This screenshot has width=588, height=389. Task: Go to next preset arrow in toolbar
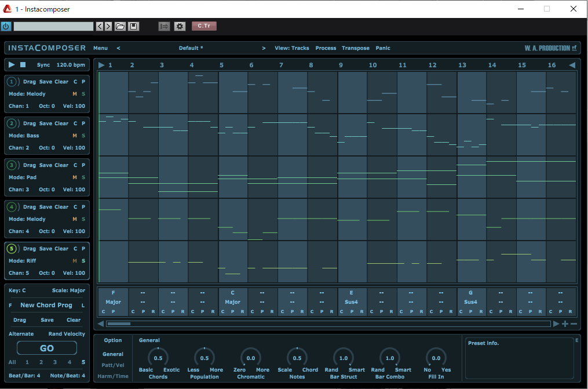[108, 26]
